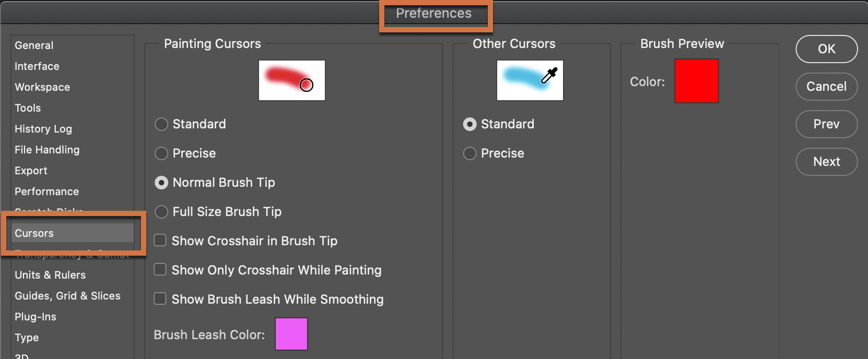
Task: Select Precise painting cursor
Action: tap(161, 153)
